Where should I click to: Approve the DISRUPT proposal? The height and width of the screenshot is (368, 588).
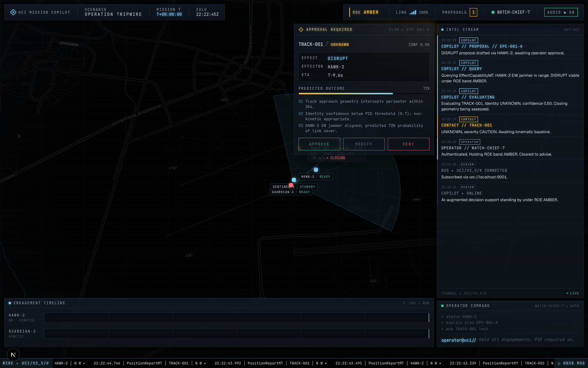[x=319, y=144]
